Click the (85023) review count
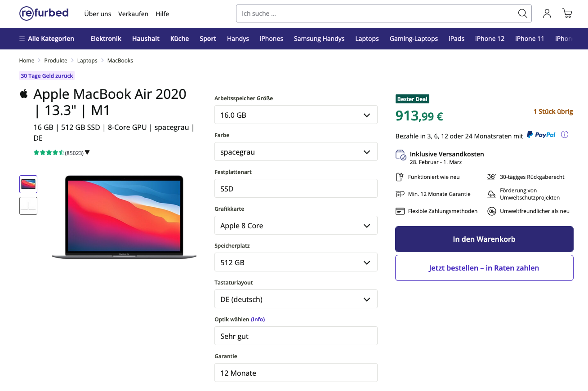Viewport: 588px width, 391px height. [74, 153]
